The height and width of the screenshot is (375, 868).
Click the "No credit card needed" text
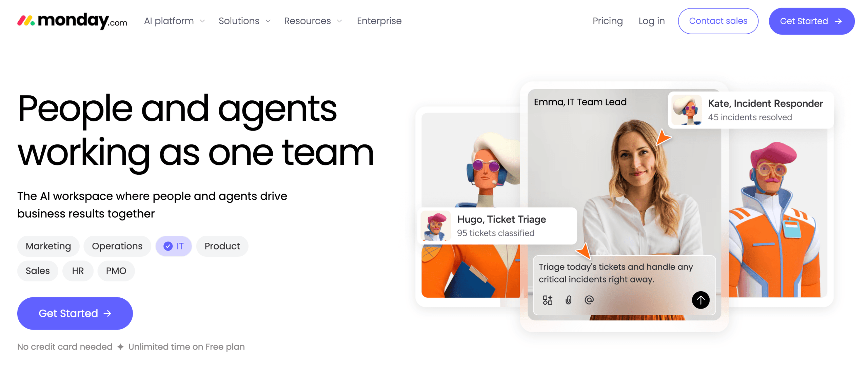coord(65,347)
